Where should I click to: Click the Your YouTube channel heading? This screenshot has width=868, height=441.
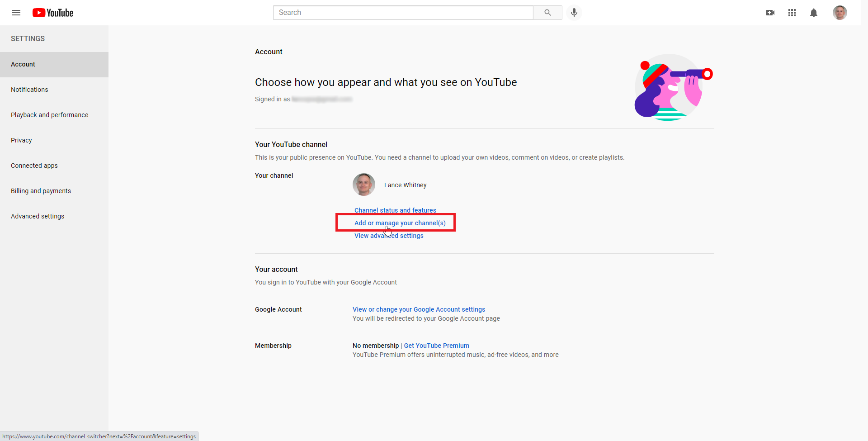291,145
